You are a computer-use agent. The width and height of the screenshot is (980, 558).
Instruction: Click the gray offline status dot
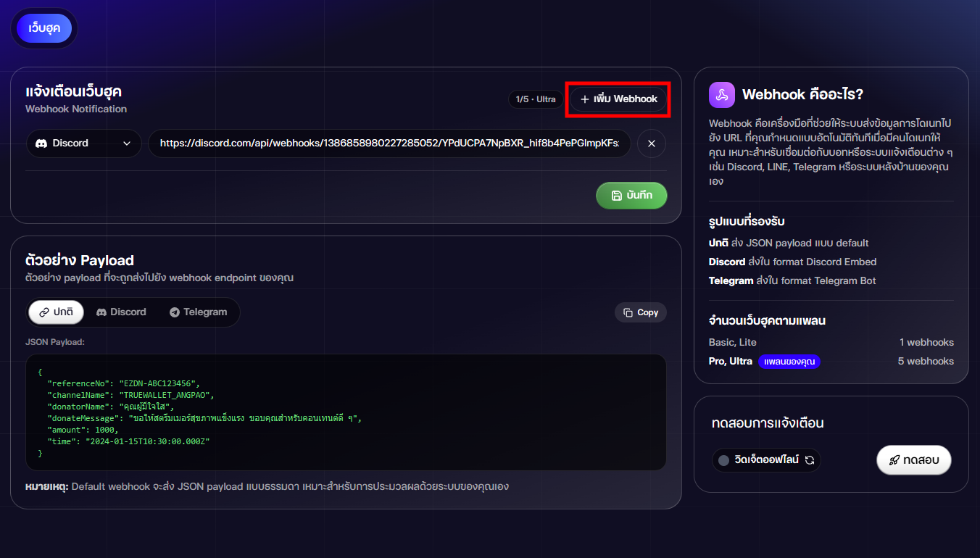click(x=723, y=460)
